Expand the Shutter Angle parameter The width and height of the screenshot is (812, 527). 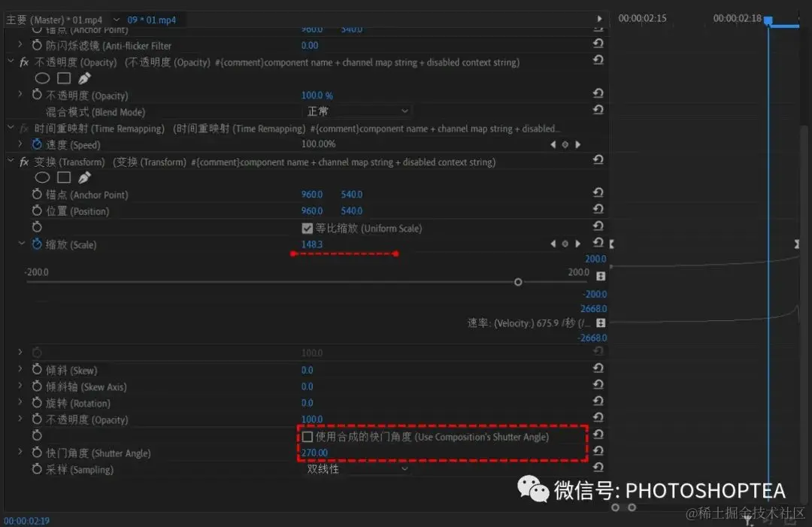[x=20, y=452]
